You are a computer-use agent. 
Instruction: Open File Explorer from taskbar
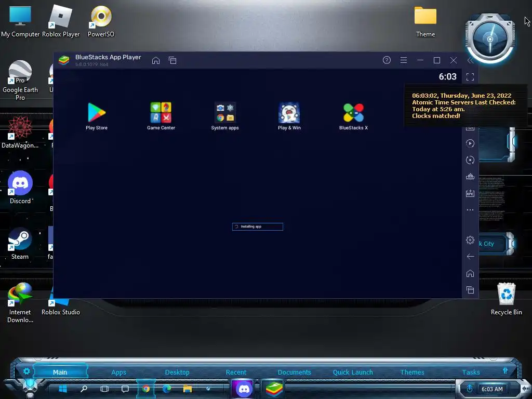(187, 389)
